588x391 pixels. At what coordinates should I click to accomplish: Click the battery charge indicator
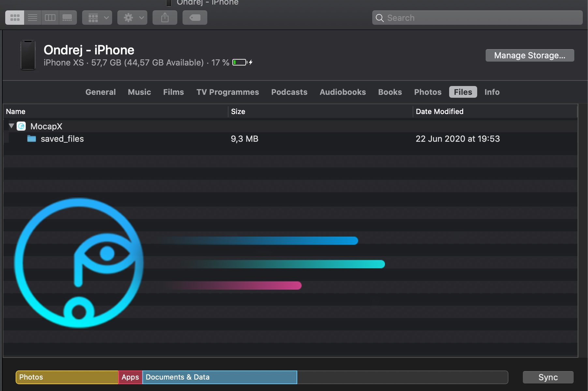[x=243, y=62]
